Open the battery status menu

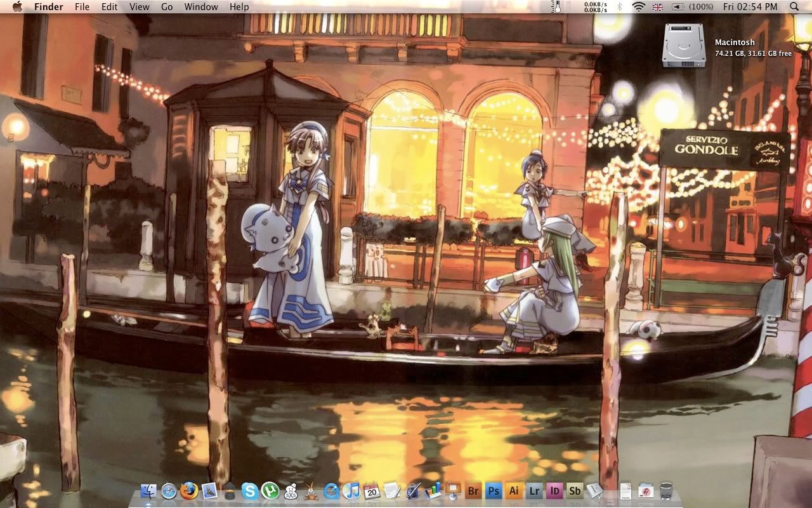(693, 6)
